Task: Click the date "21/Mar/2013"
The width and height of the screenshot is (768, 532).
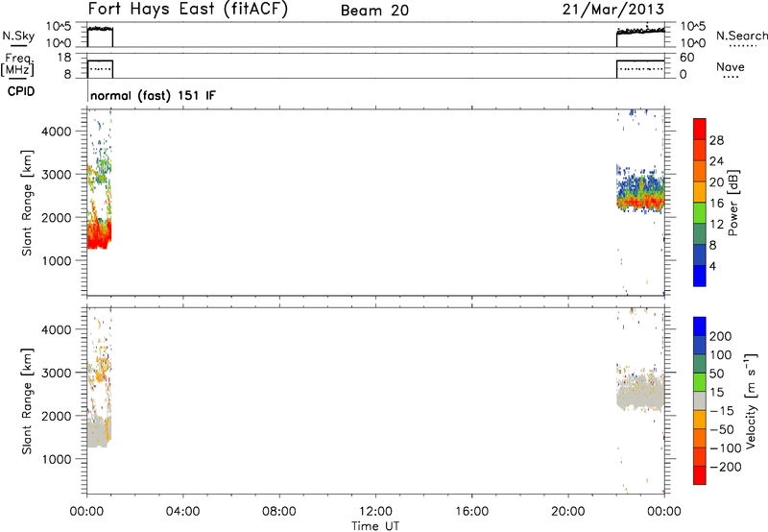Action: pyautogui.click(x=613, y=9)
